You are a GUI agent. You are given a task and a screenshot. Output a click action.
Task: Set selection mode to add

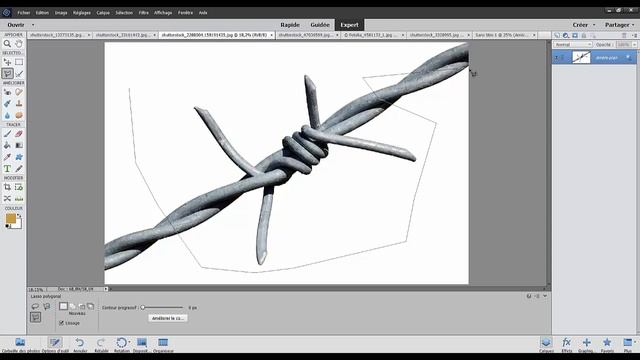click(x=73, y=306)
